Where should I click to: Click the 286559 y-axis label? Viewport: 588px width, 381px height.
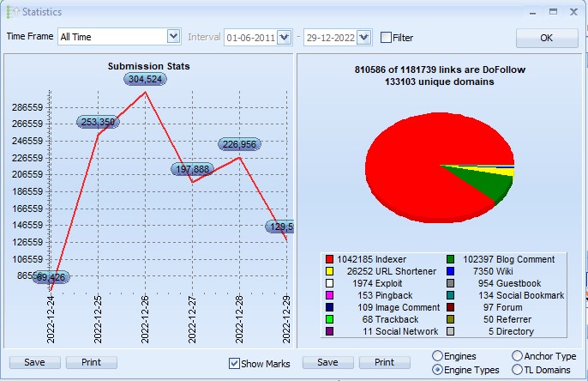point(27,107)
